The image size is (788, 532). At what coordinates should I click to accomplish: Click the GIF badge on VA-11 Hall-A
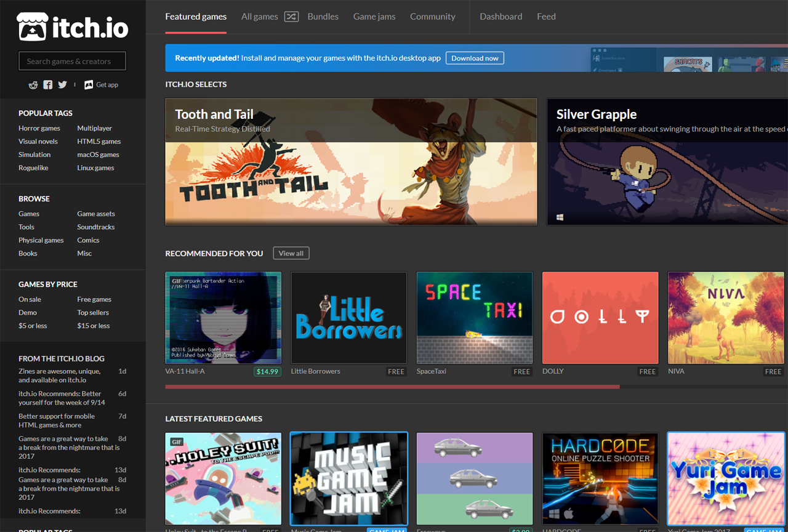[177, 281]
